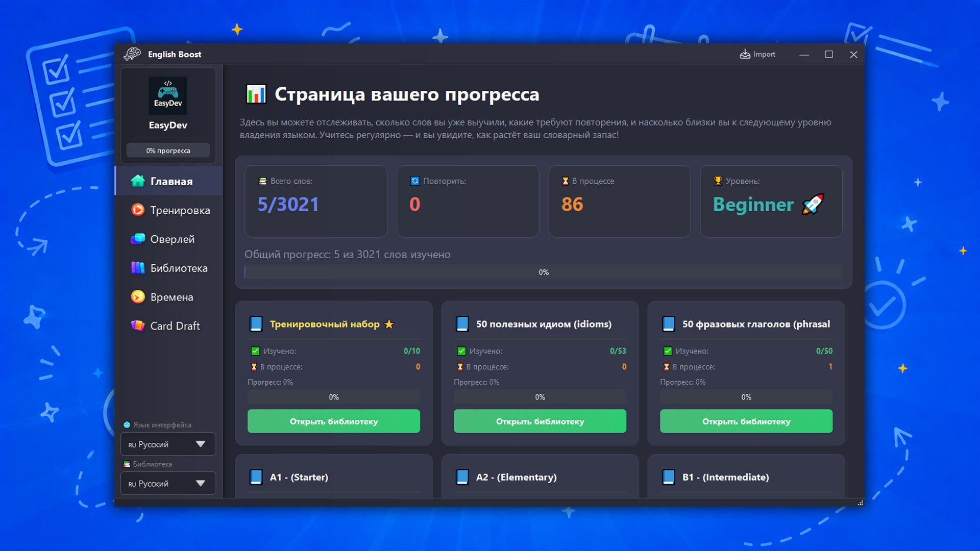The image size is (980, 551).
Task: Click the hourglass icon in В процессе card
Action: (565, 181)
